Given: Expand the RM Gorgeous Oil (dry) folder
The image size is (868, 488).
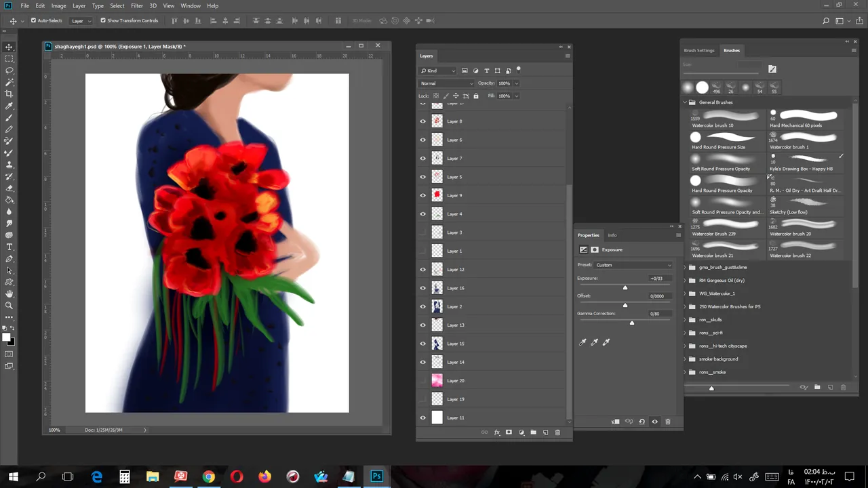Looking at the screenshot, I should coord(685,280).
